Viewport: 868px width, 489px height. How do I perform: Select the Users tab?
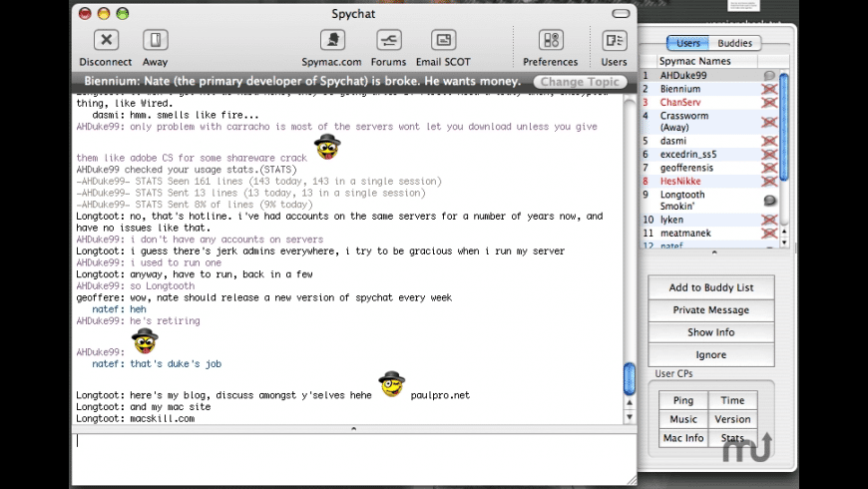tap(688, 43)
